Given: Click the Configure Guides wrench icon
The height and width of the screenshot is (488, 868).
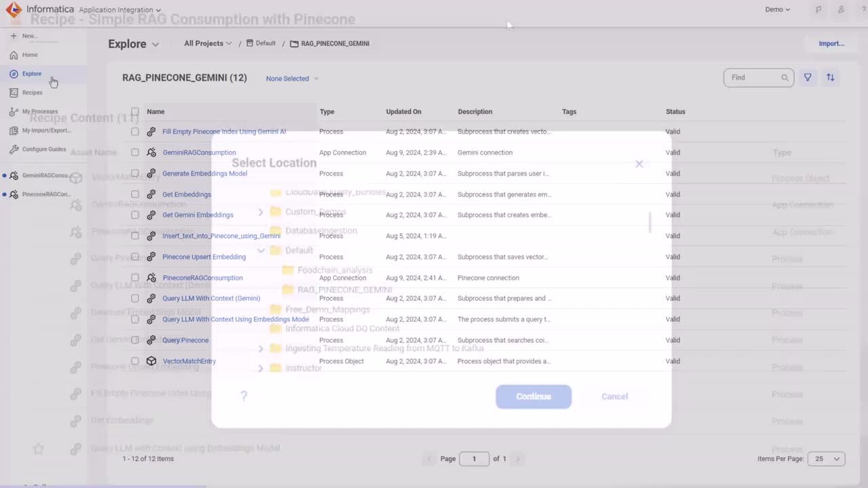Looking at the screenshot, I should click(14, 149).
